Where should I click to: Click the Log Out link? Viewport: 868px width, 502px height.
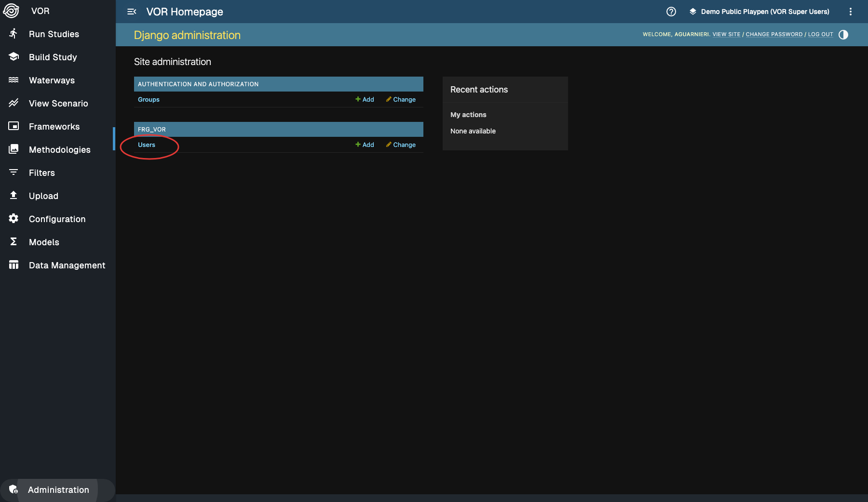(x=820, y=35)
